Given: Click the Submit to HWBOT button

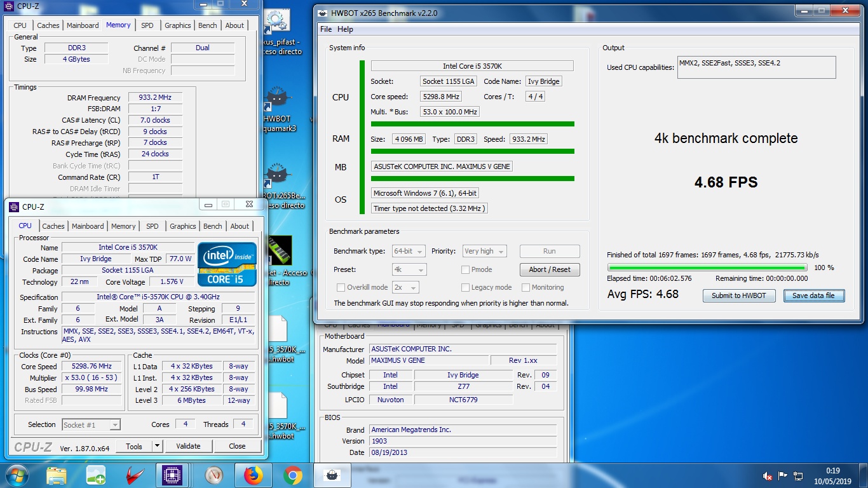Looking at the screenshot, I should click(x=739, y=295).
